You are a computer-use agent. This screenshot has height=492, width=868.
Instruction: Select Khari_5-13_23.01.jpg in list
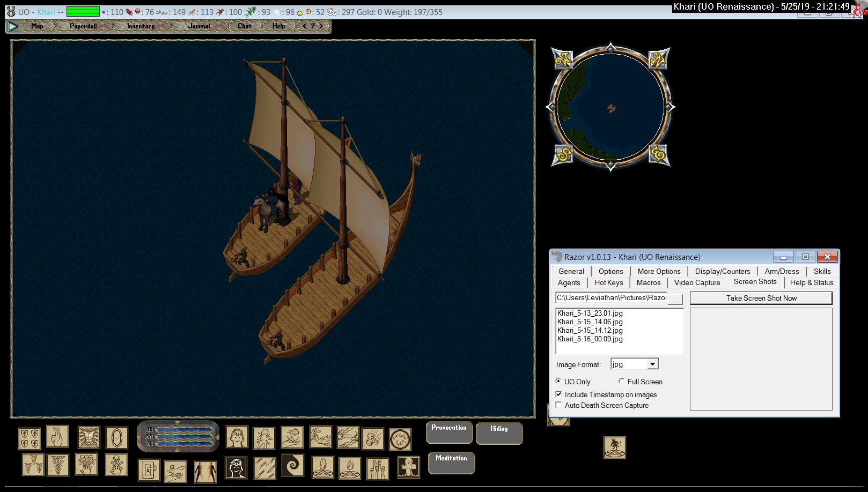tap(590, 313)
